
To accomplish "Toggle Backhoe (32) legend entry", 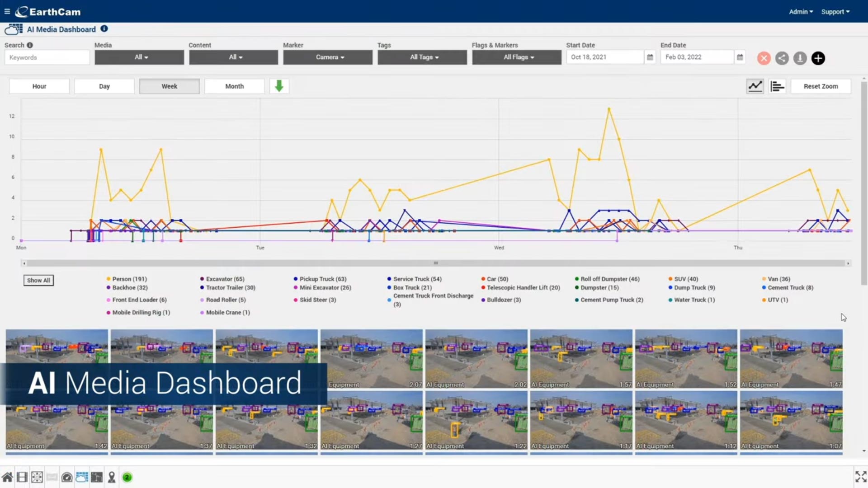I will pos(127,288).
